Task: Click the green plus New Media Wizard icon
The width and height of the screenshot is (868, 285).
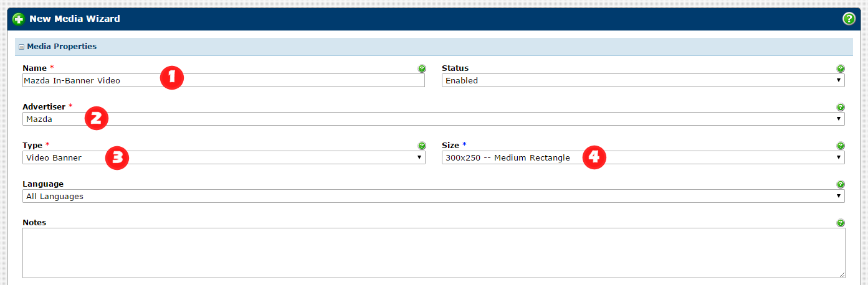Action: click(x=19, y=19)
